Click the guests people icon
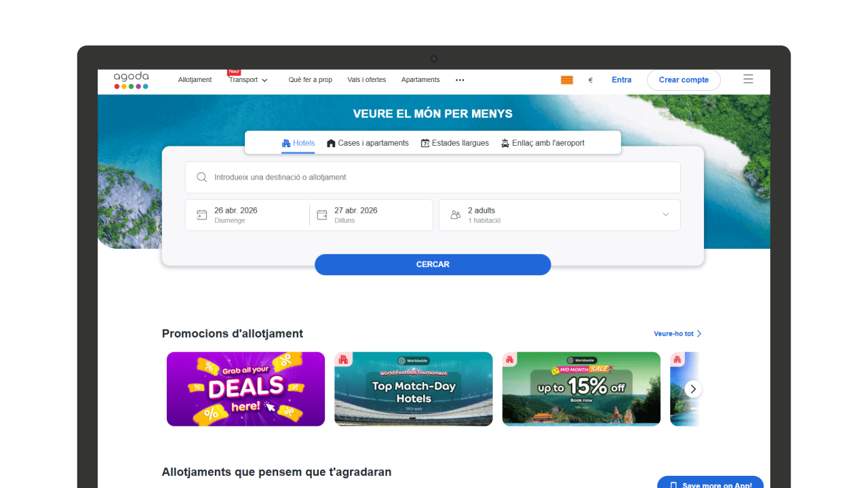The width and height of the screenshot is (868, 488). tap(455, 215)
